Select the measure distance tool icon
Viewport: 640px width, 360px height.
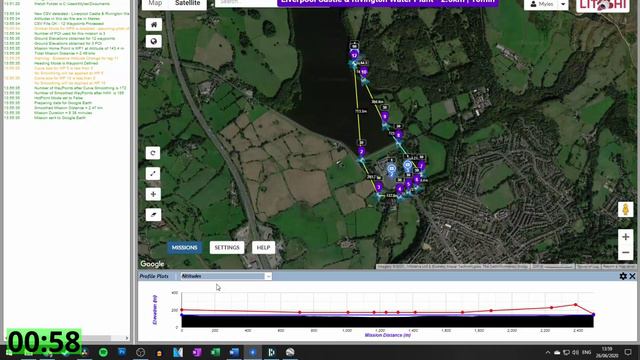(x=153, y=173)
